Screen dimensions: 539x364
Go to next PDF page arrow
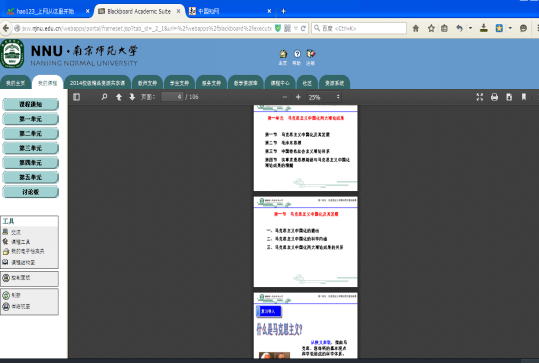[x=132, y=97]
